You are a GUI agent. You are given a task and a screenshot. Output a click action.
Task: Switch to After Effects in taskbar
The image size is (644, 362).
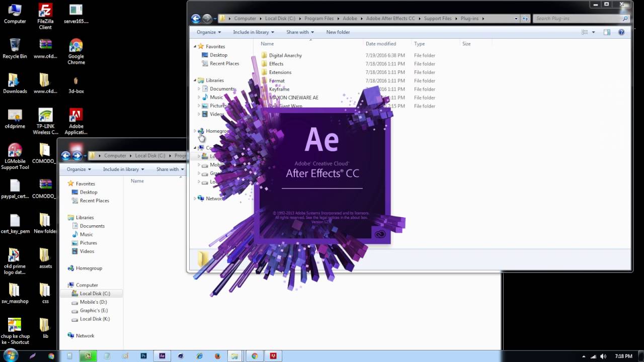tap(162, 356)
